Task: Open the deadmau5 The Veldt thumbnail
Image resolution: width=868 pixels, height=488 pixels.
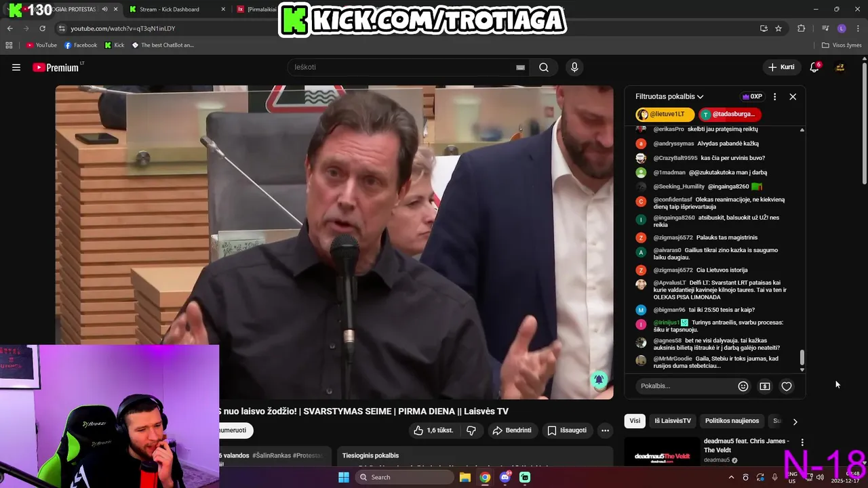Action: (x=662, y=451)
